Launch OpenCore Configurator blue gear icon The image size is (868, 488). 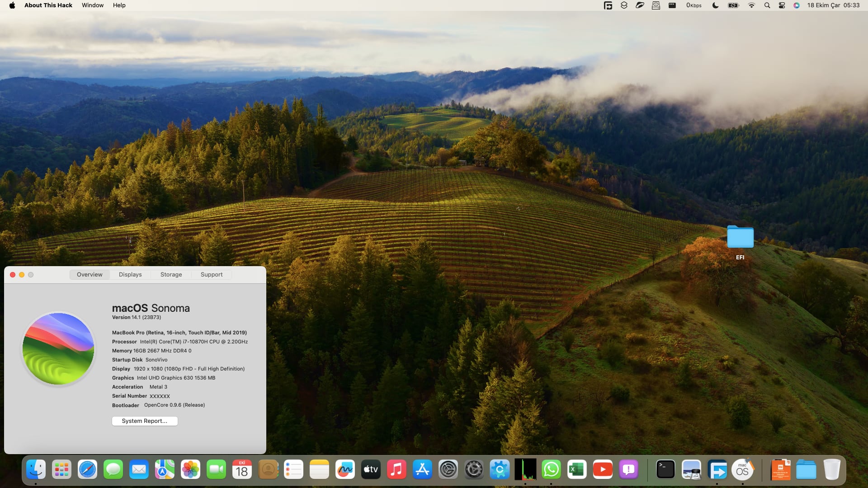click(x=500, y=469)
